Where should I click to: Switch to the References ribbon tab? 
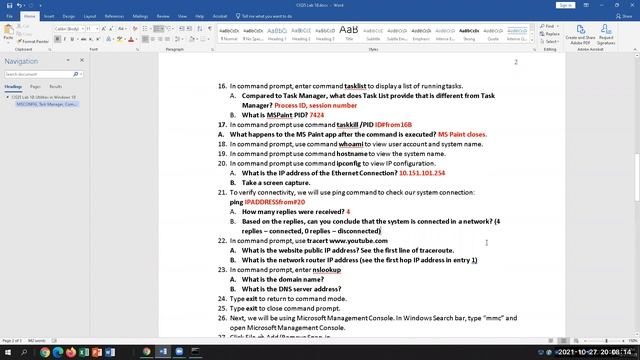(114, 16)
